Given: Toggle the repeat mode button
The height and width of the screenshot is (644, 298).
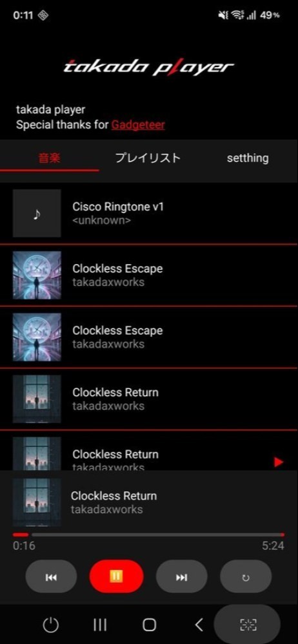Looking at the screenshot, I should click(x=246, y=576).
